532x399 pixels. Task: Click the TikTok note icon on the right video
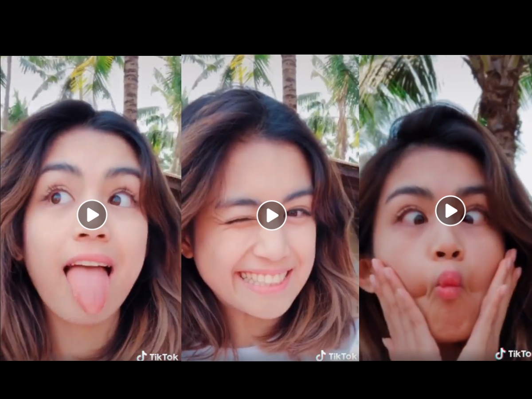(500, 354)
